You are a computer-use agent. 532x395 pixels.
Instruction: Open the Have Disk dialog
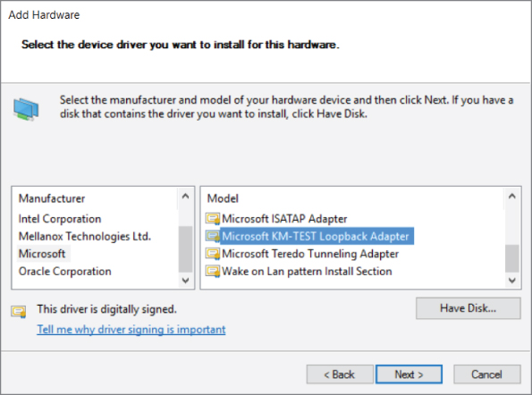469,308
